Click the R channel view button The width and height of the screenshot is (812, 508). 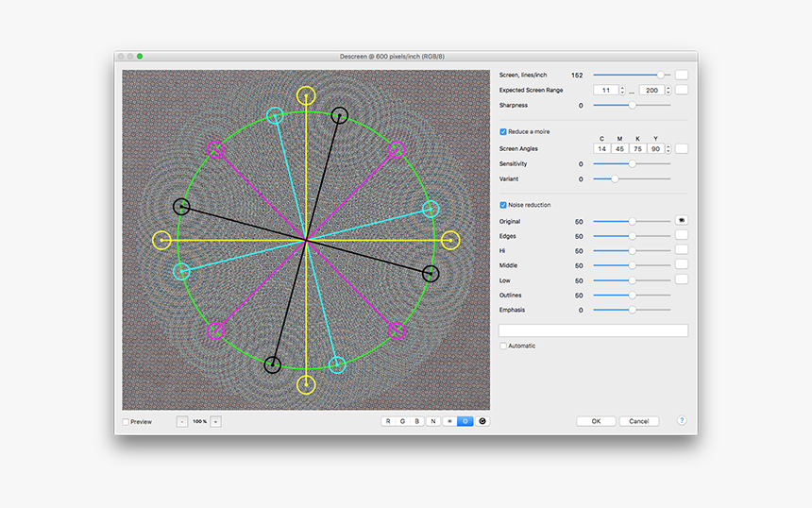(x=388, y=421)
